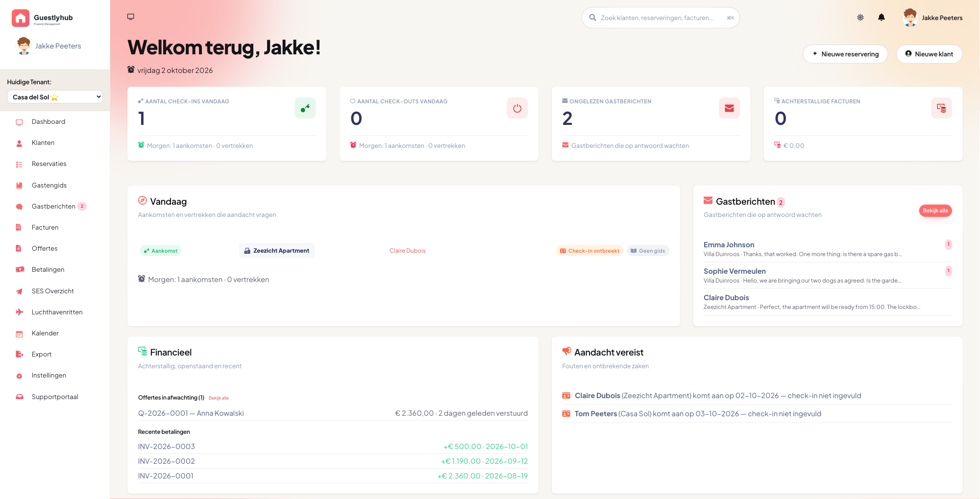
Task: Click the Instellingen gear icon in sidebar
Action: click(20, 376)
